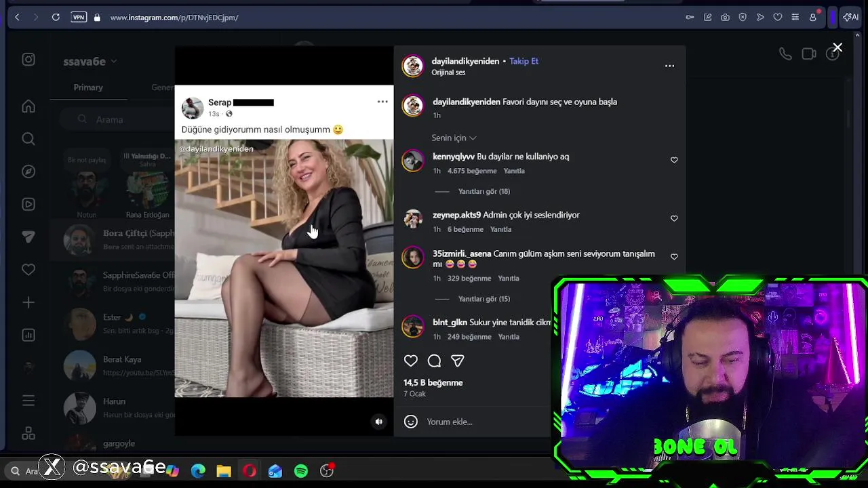868x488 pixels.
Task: Click the Create plus icon
Action: pos(28,302)
